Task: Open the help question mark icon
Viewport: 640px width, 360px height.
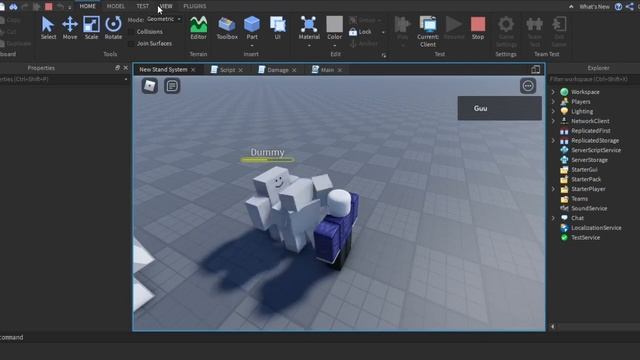Action: point(618,6)
